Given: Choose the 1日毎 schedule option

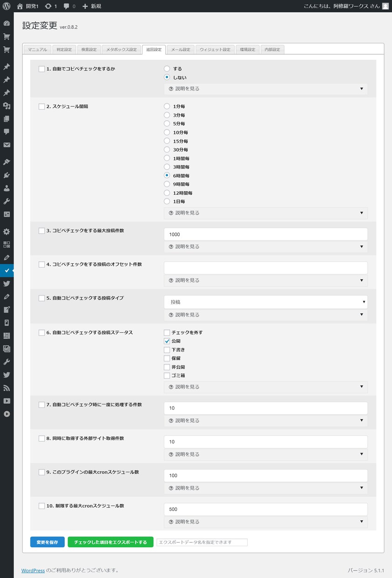Looking at the screenshot, I should (x=167, y=201).
